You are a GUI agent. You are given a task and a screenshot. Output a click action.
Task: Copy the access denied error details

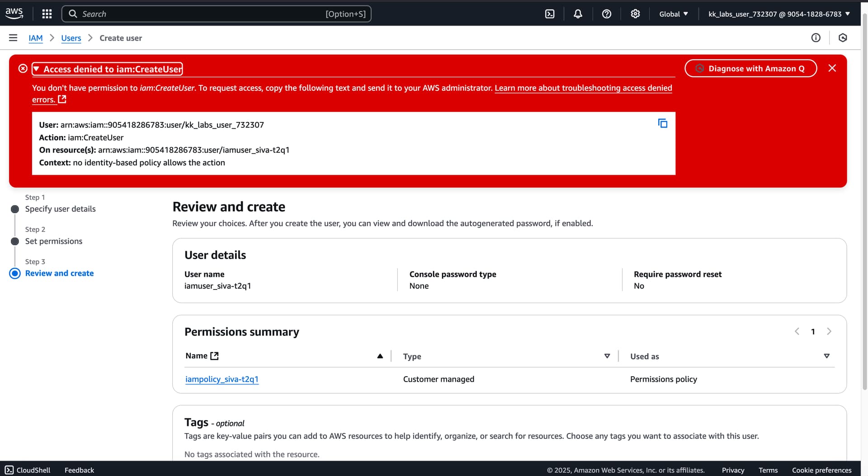coord(662,123)
